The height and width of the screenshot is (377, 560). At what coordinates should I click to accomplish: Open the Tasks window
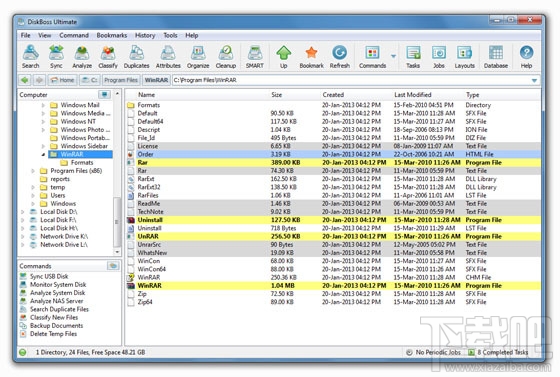pos(413,57)
